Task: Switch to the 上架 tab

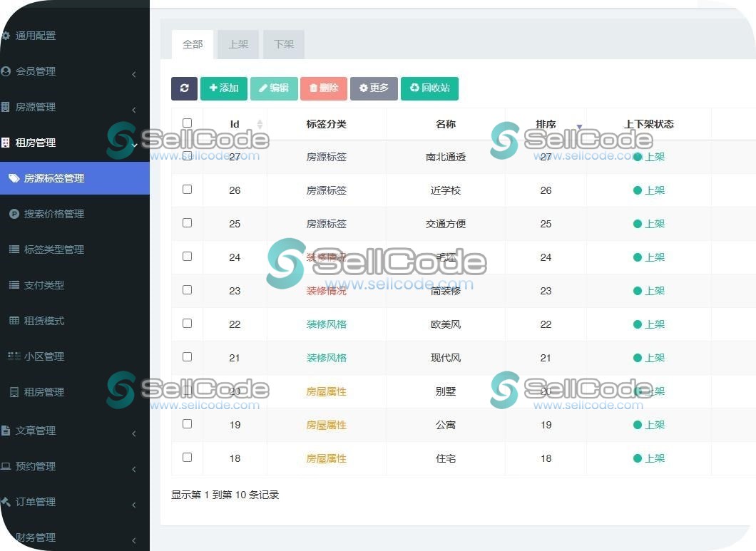Action: tap(238, 43)
